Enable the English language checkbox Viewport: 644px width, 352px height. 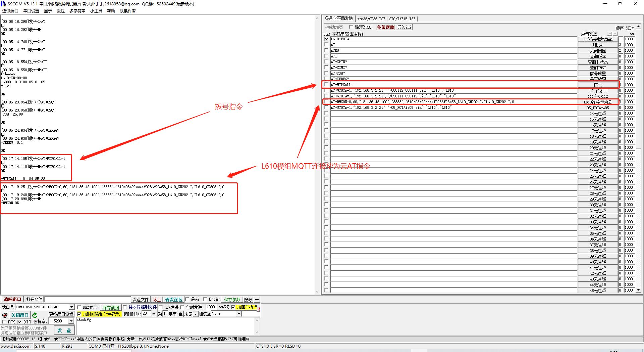click(205, 299)
